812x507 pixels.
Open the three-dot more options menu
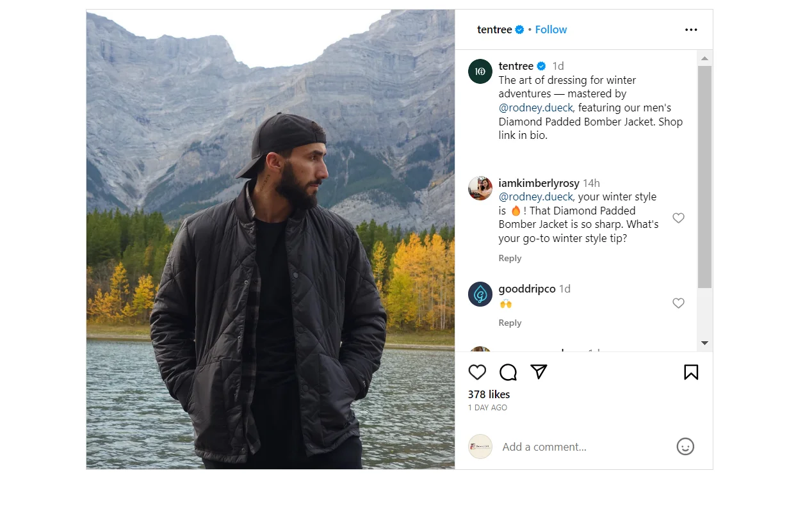click(x=691, y=29)
